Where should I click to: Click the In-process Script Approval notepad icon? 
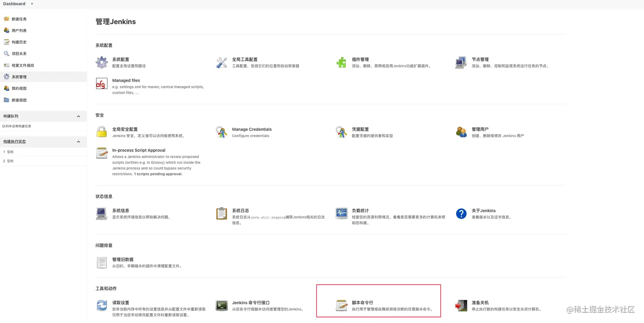pos(102,153)
